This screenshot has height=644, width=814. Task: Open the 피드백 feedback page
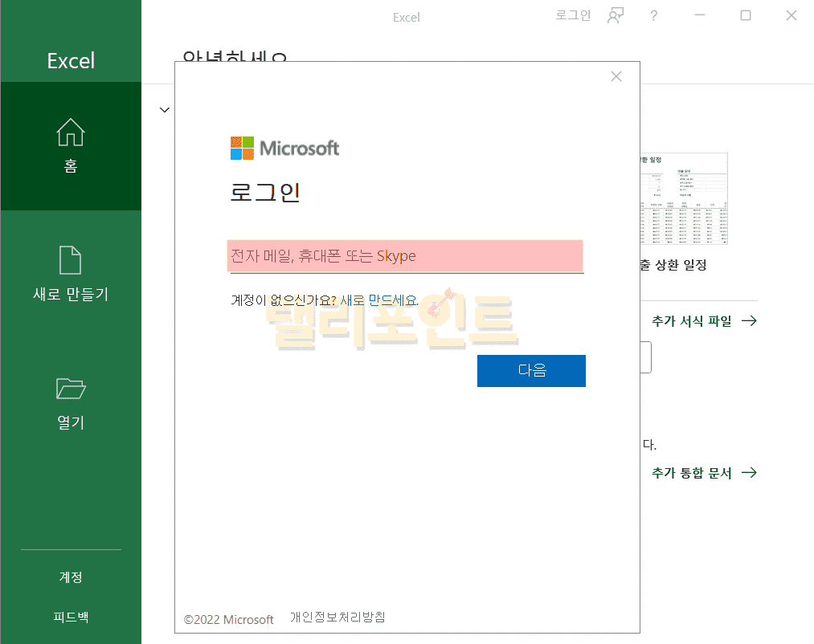point(71,618)
